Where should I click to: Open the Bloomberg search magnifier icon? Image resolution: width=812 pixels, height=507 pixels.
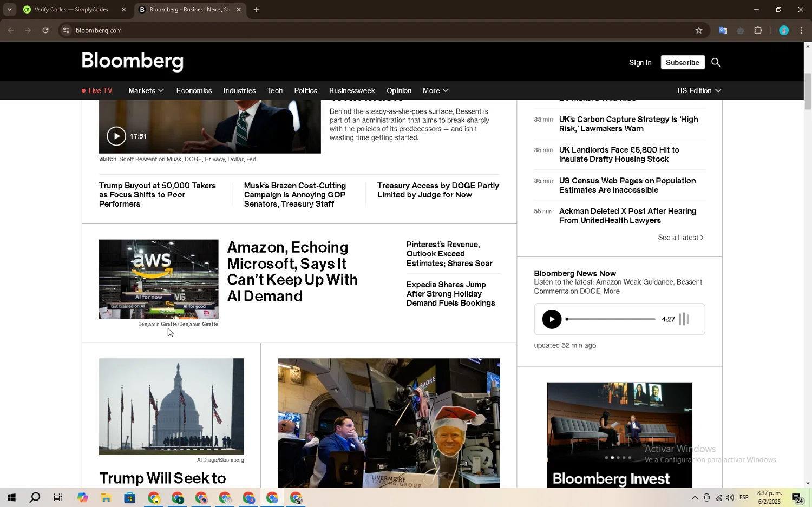click(716, 62)
